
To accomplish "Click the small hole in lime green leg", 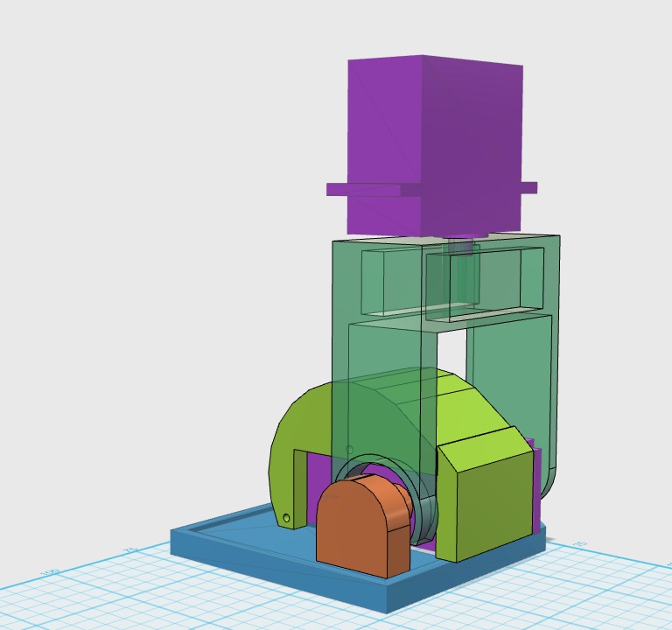I will click(286, 519).
